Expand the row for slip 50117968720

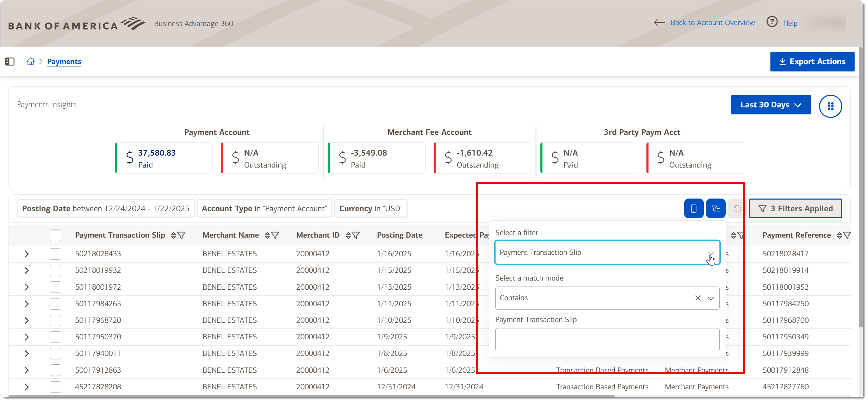(x=26, y=320)
